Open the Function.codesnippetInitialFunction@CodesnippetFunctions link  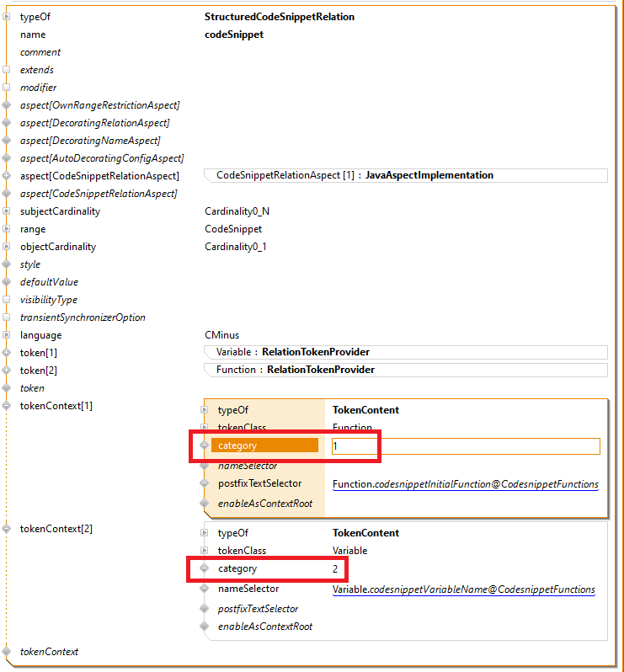click(465, 484)
